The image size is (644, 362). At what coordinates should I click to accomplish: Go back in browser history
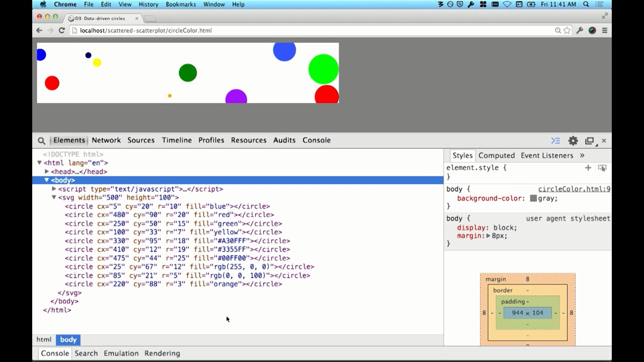[39, 30]
